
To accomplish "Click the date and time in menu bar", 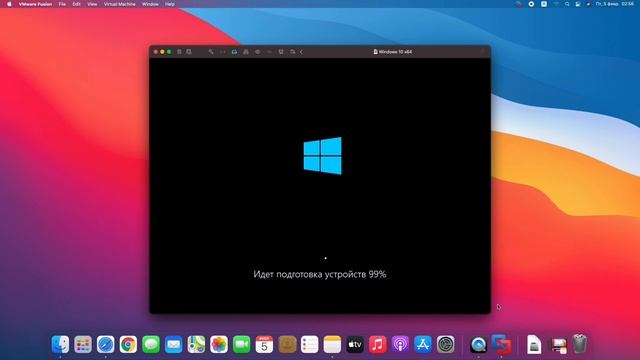I will pos(615,4).
